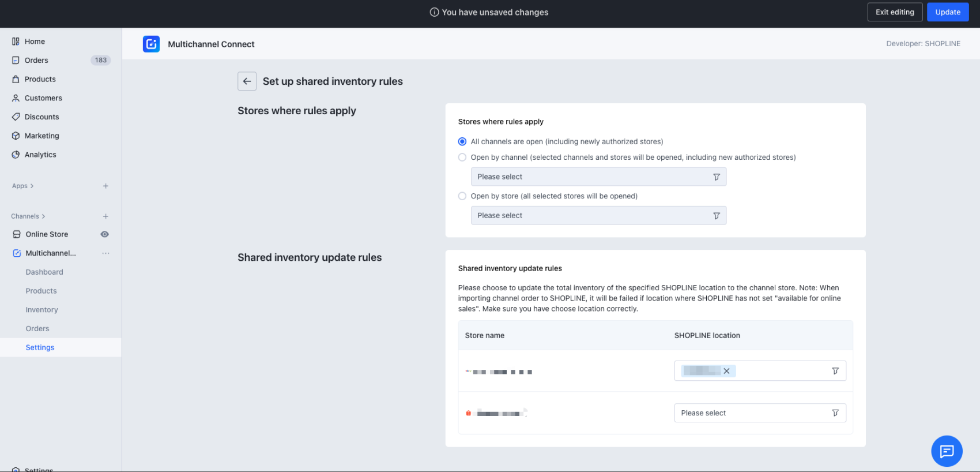980x472 pixels.
Task: Click the plus icon next to Apps
Action: 105,186
